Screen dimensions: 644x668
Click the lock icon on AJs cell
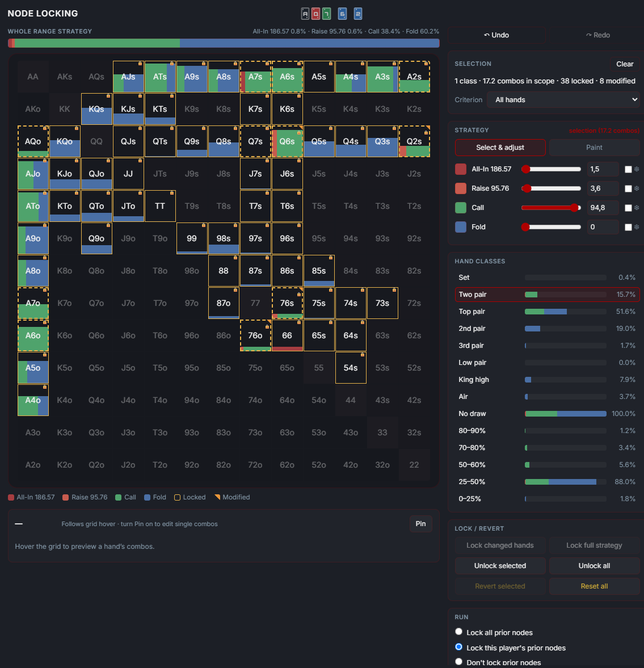pyautogui.click(x=140, y=64)
